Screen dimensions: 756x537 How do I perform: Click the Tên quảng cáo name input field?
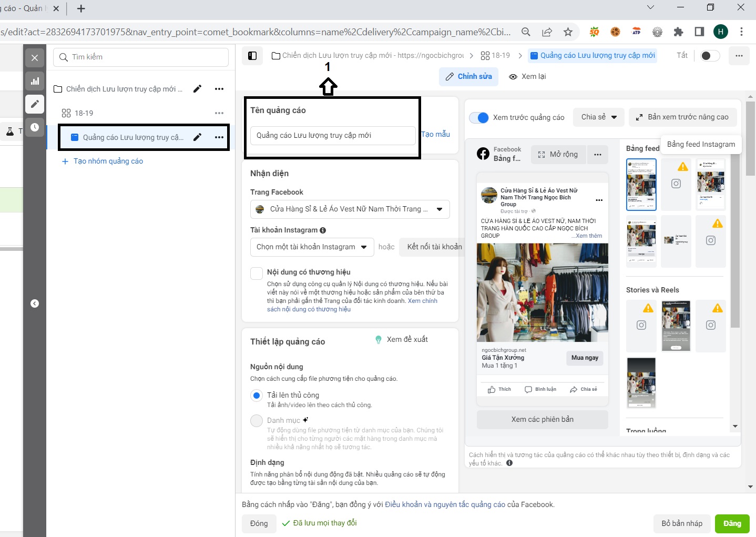click(332, 136)
